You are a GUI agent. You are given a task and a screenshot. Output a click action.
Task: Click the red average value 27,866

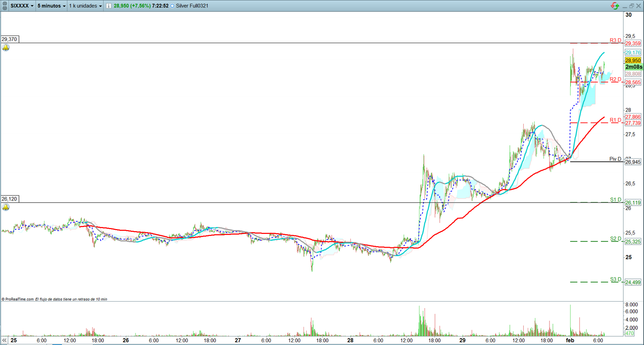click(x=633, y=117)
